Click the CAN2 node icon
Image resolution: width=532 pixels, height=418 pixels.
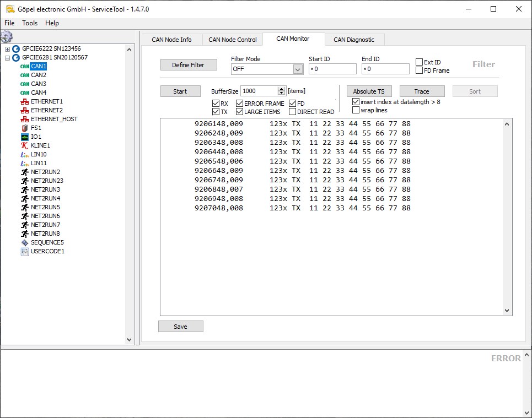[25, 75]
